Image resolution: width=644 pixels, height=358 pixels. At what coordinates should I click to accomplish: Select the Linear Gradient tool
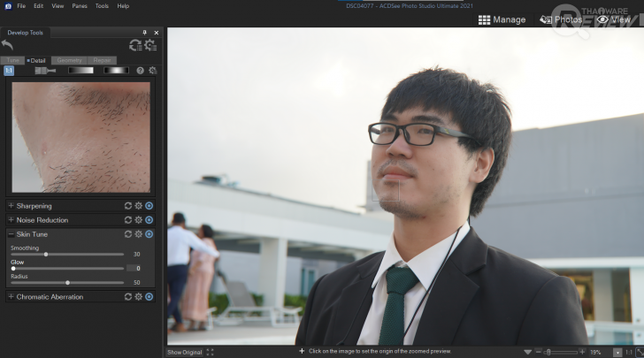coord(80,71)
